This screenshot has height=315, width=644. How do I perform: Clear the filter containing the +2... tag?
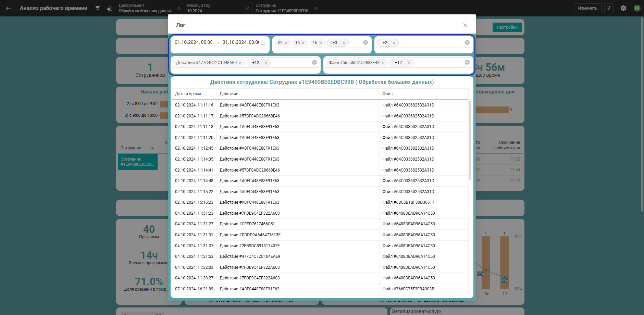(x=467, y=42)
